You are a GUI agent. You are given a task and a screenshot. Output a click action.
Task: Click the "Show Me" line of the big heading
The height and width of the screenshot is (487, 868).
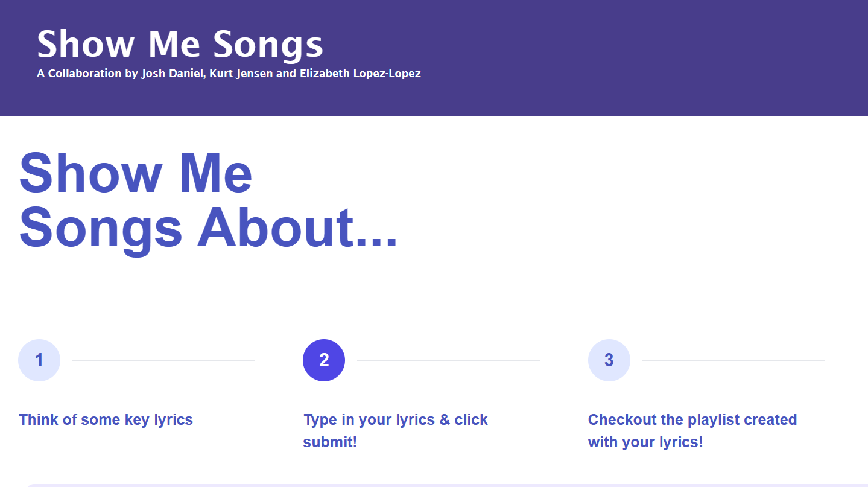[136, 173]
